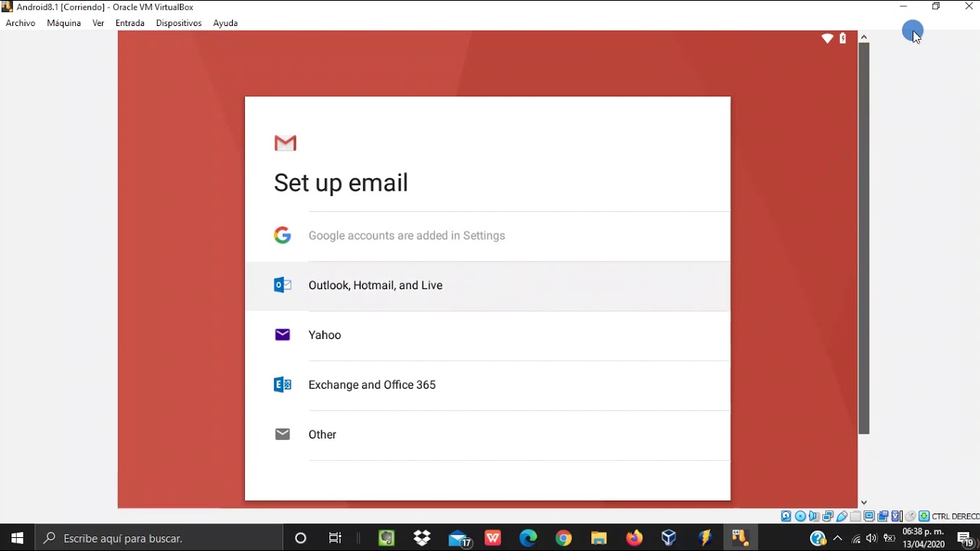
Task: Click the Windows Start button
Action: pyautogui.click(x=17, y=538)
